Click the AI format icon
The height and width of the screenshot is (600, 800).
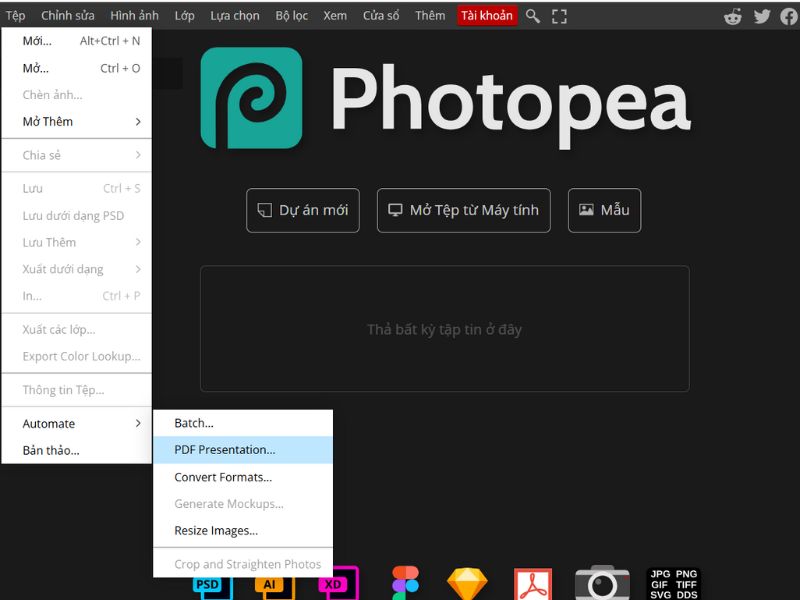tap(275, 585)
